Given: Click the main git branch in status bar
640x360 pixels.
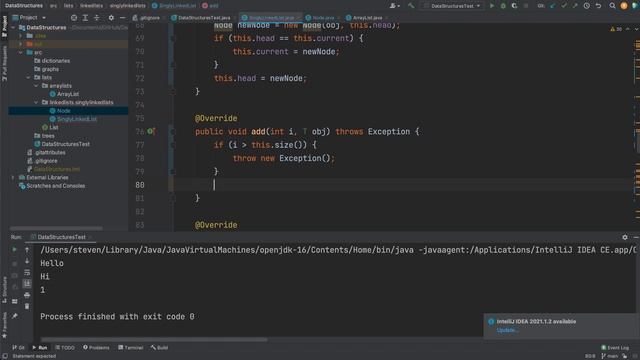Looking at the screenshot, I should [610, 356].
